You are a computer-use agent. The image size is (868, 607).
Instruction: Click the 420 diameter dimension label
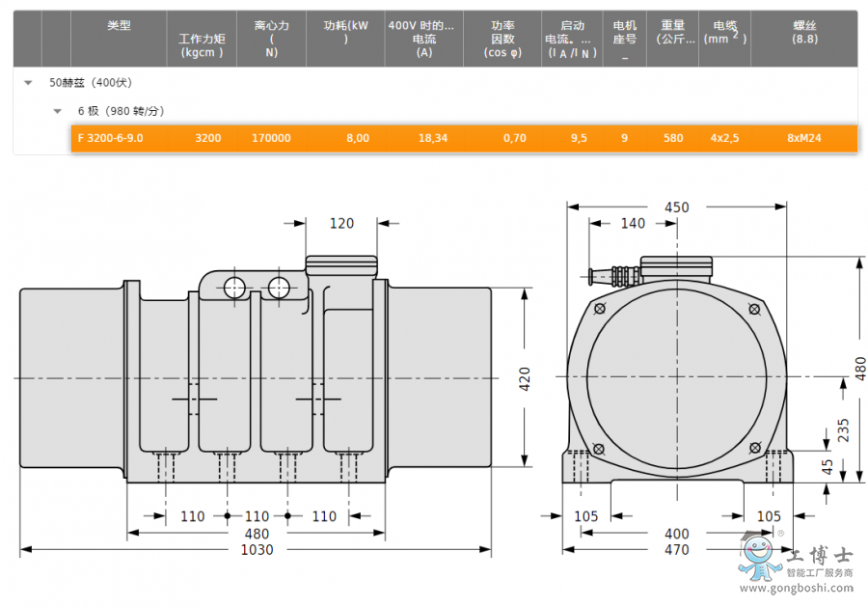tap(525, 379)
